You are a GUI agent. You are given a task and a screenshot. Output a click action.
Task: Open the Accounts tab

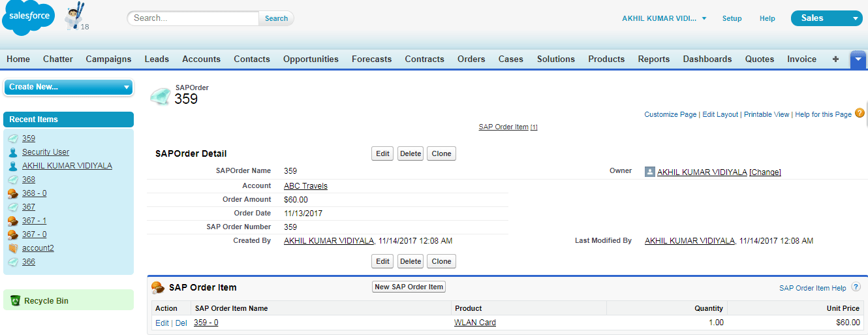(201, 59)
